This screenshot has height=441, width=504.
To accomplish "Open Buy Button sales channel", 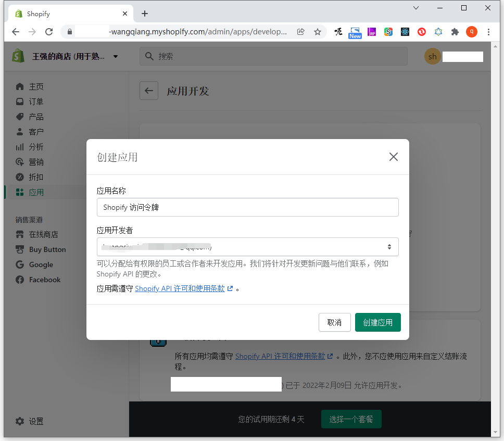I will pyautogui.click(x=47, y=249).
